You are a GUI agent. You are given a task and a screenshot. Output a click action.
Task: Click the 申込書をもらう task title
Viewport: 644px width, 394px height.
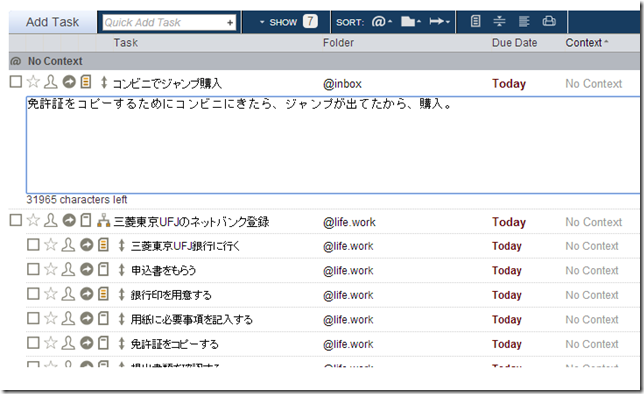click(163, 271)
